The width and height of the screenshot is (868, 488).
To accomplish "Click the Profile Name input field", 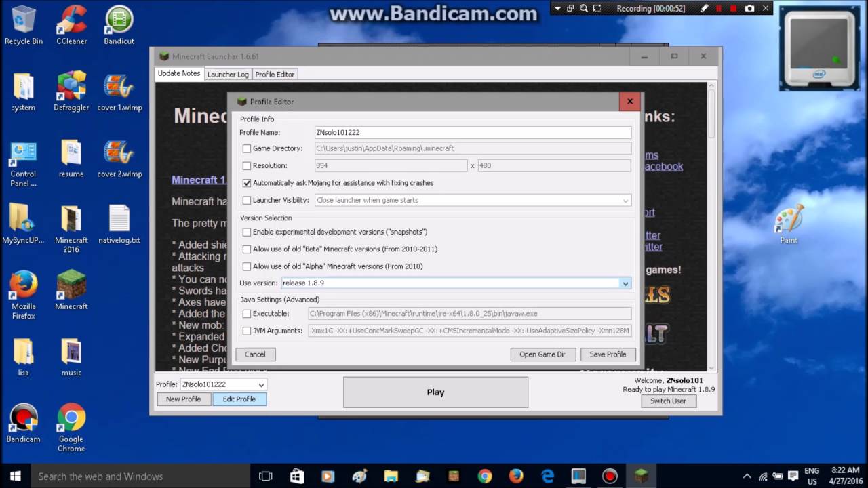I will click(473, 132).
